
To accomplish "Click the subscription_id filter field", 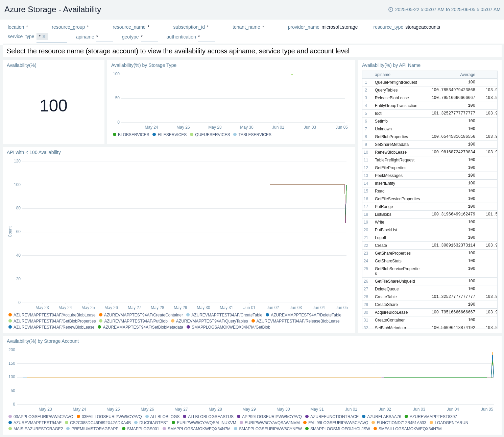I will [215, 27].
